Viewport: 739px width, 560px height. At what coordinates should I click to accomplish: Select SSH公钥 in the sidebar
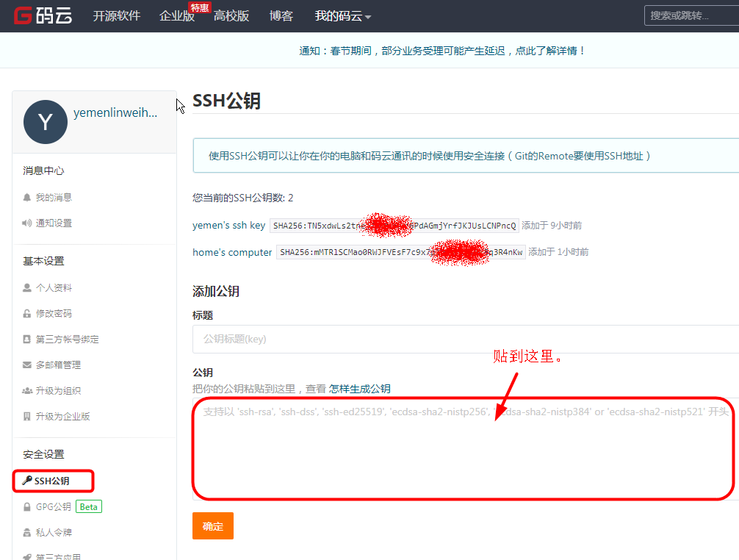(53, 481)
